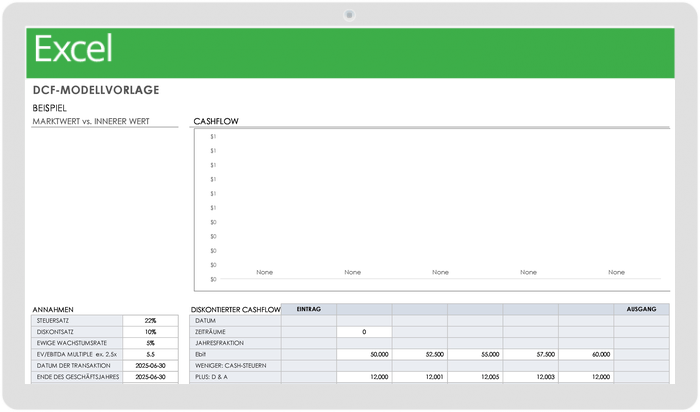Select the D & A value 12,003
700x412 pixels.
click(530, 377)
